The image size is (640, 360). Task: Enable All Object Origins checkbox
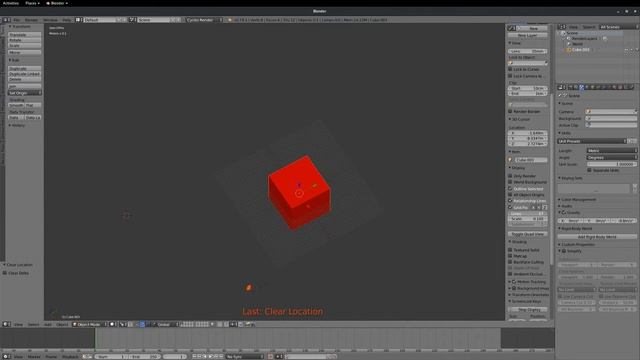click(510, 195)
